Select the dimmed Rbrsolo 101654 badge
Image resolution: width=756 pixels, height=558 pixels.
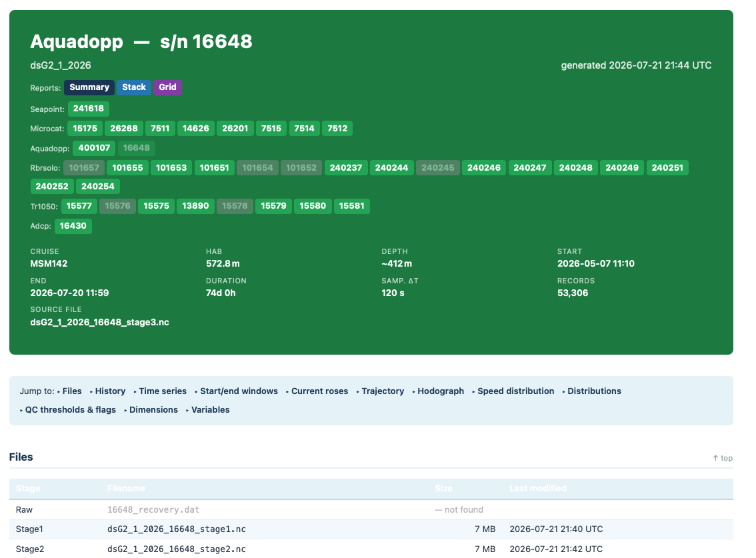coord(257,168)
